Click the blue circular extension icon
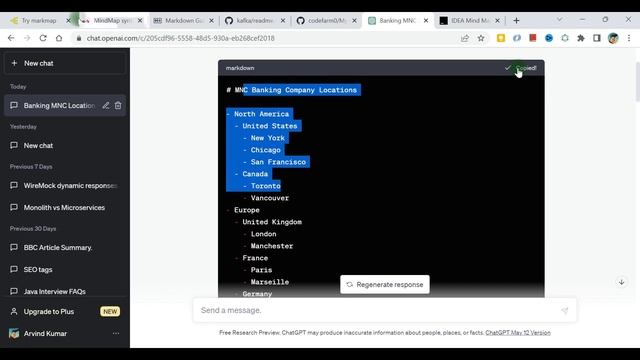 point(549,38)
